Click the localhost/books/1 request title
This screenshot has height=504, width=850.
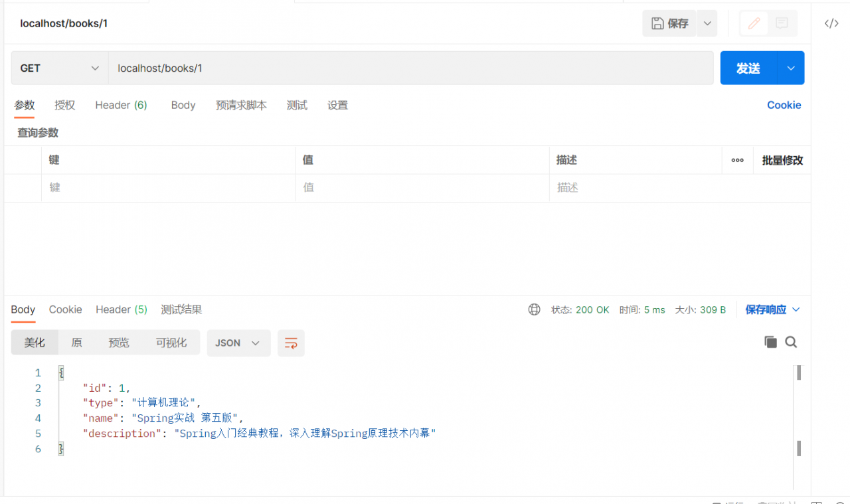pyautogui.click(x=64, y=23)
